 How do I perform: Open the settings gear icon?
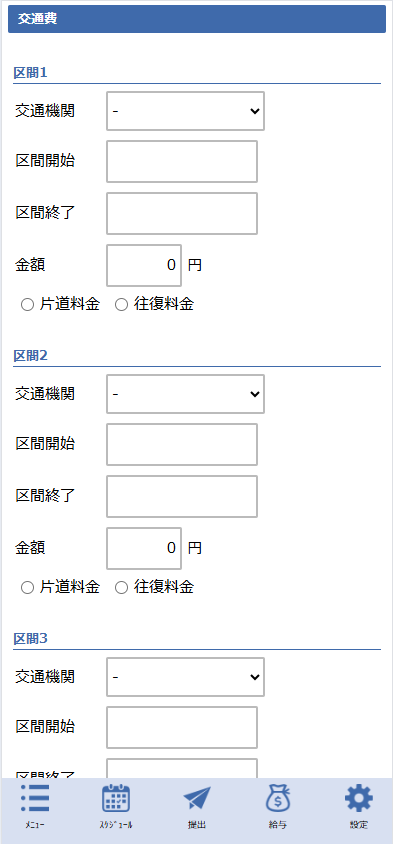(359, 799)
